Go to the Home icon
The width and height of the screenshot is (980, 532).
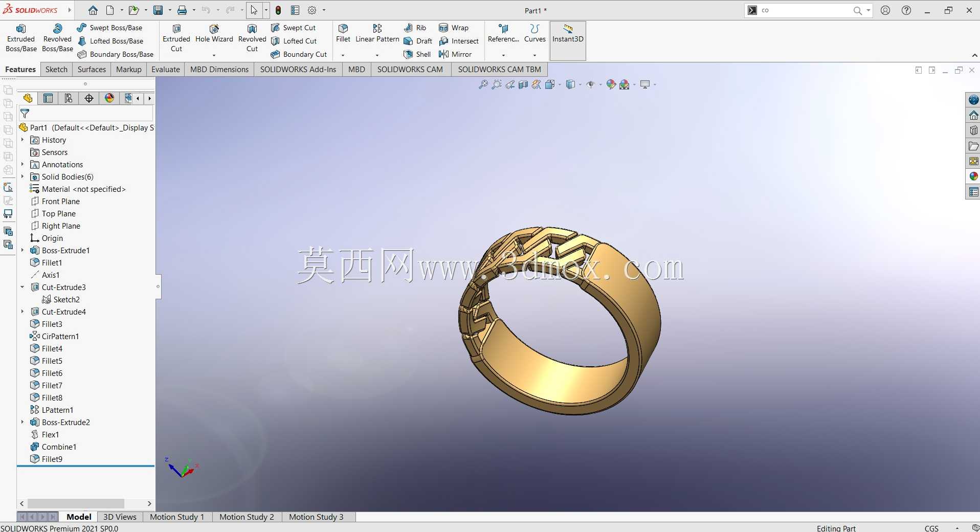[x=93, y=10]
